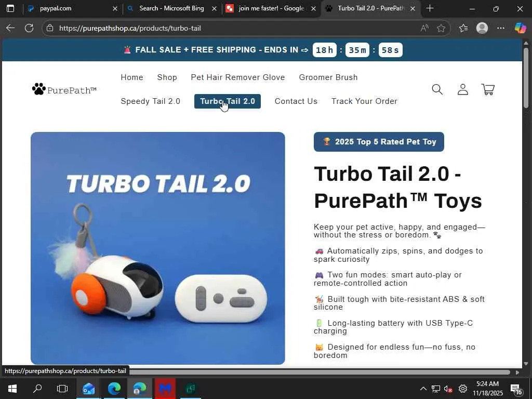
Task: View site information lock icon
Action: click(50, 28)
